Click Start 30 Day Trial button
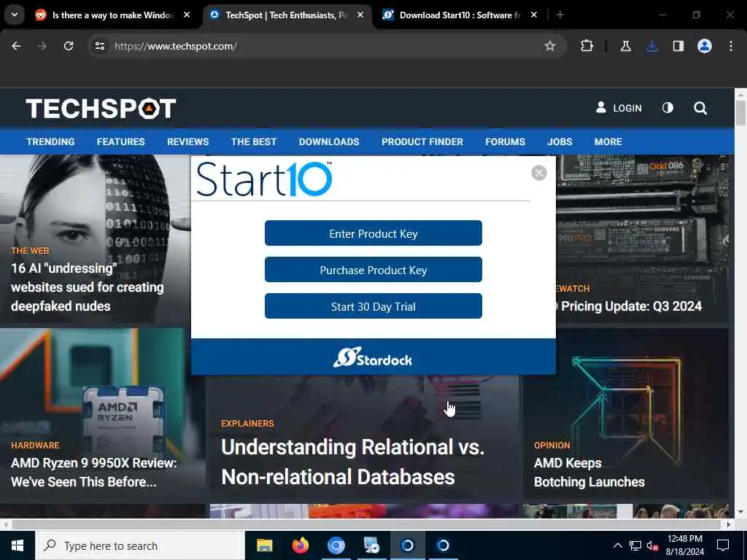Screen dimensions: 747x560 373,306
